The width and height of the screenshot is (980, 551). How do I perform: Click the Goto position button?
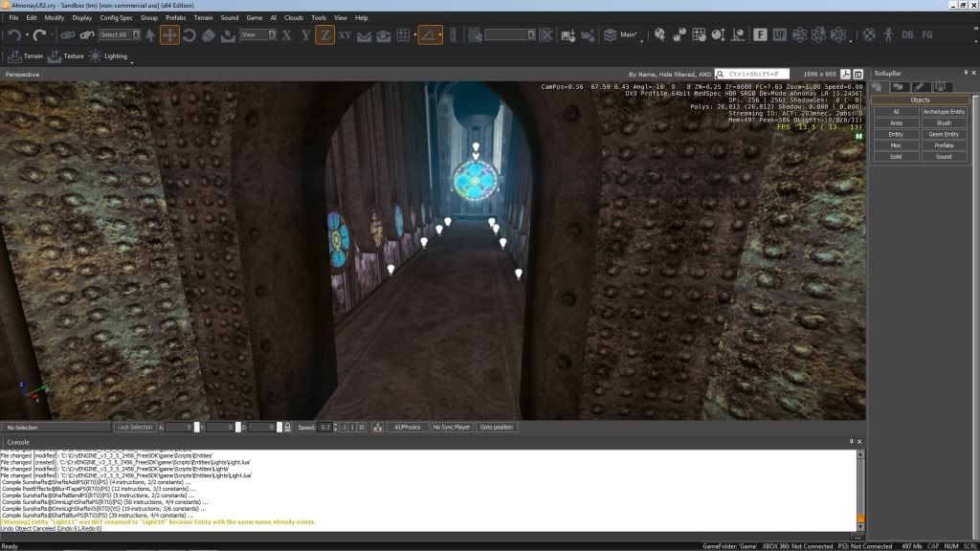[497, 428]
